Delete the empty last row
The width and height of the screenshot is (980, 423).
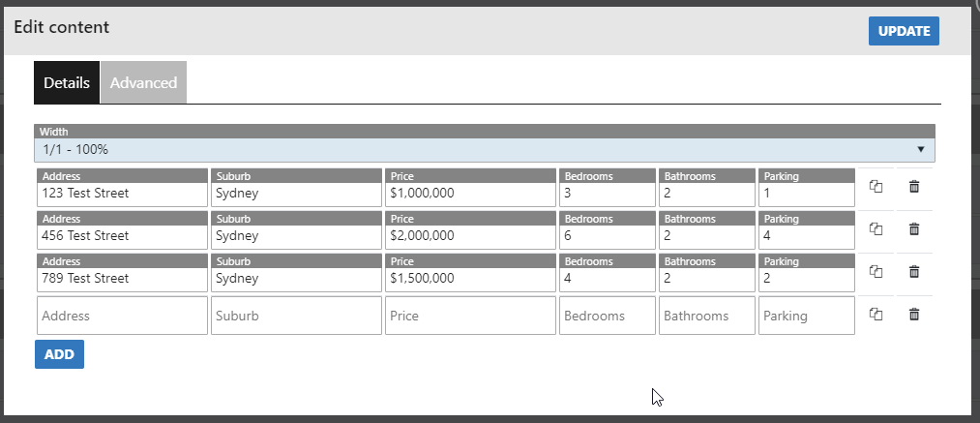tap(914, 315)
